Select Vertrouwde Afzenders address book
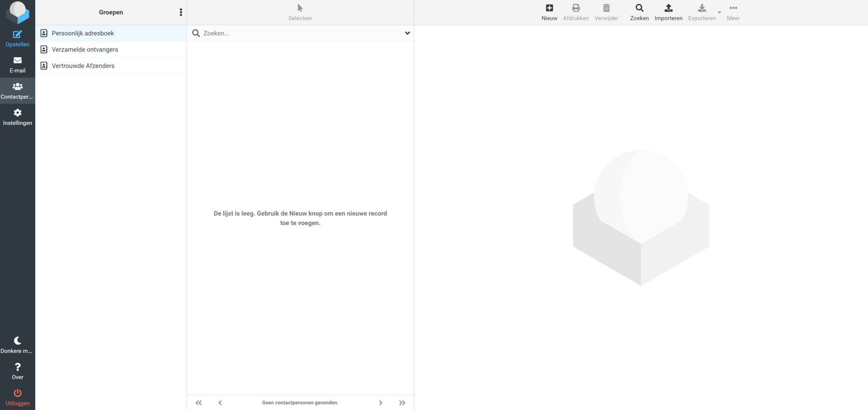This screenshot has height=410, width=868. point(111,65)
